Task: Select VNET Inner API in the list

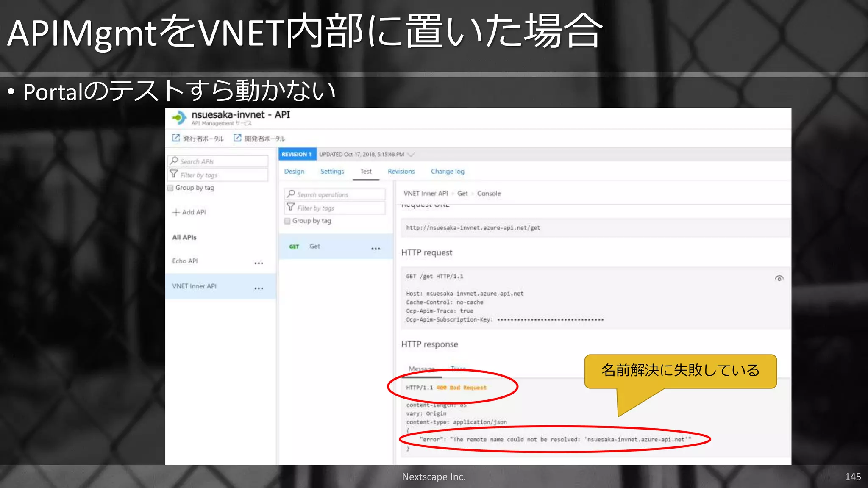Action: [x=220, y=286]
